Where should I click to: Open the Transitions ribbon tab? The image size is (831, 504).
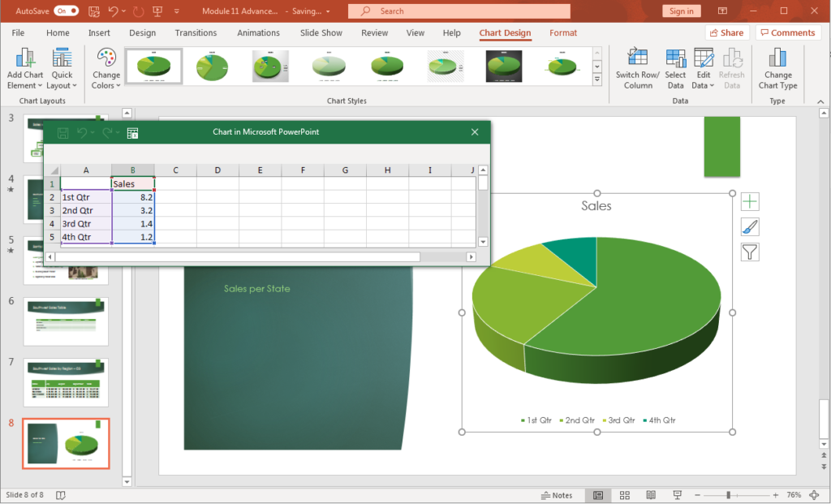[196, 32]
